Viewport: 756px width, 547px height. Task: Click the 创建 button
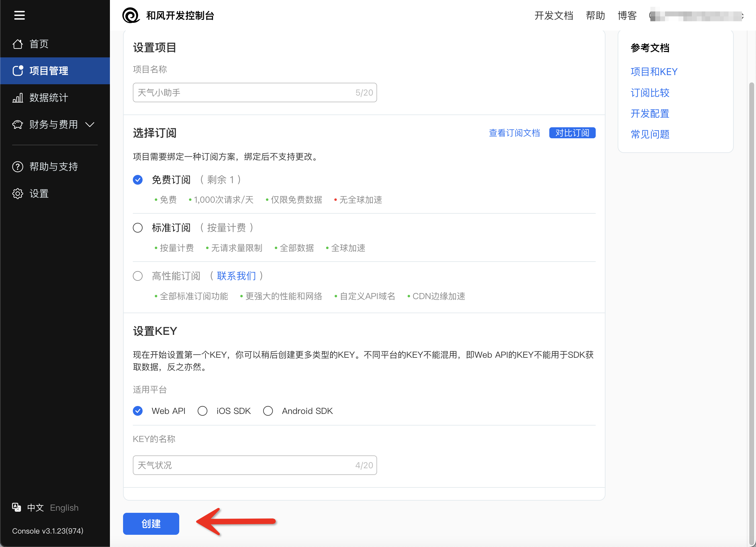(x=151, y=524)
